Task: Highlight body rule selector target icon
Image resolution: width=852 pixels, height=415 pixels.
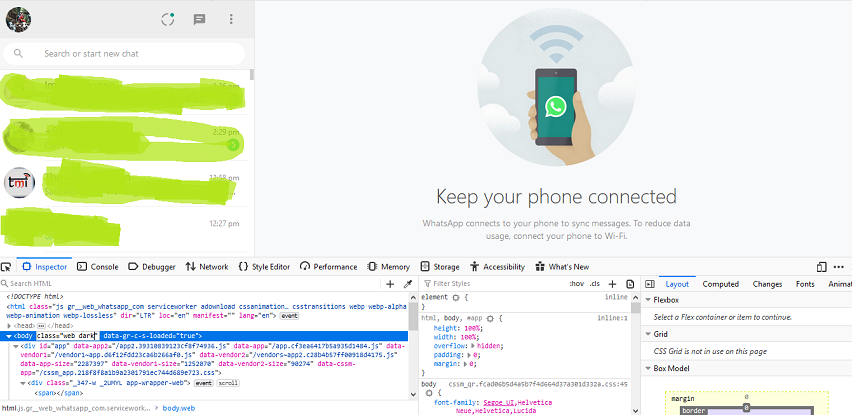Action: (x=430, y=393)
